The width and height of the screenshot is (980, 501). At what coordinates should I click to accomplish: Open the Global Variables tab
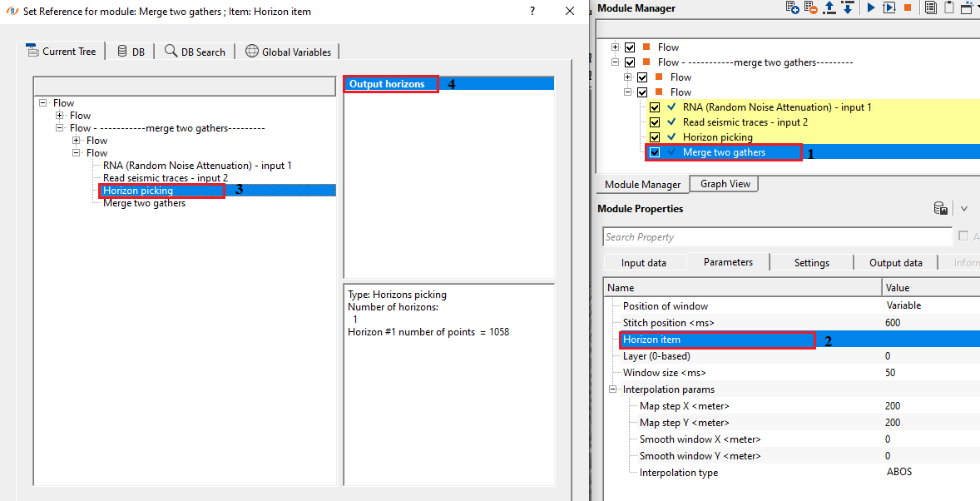pos(288,52)
